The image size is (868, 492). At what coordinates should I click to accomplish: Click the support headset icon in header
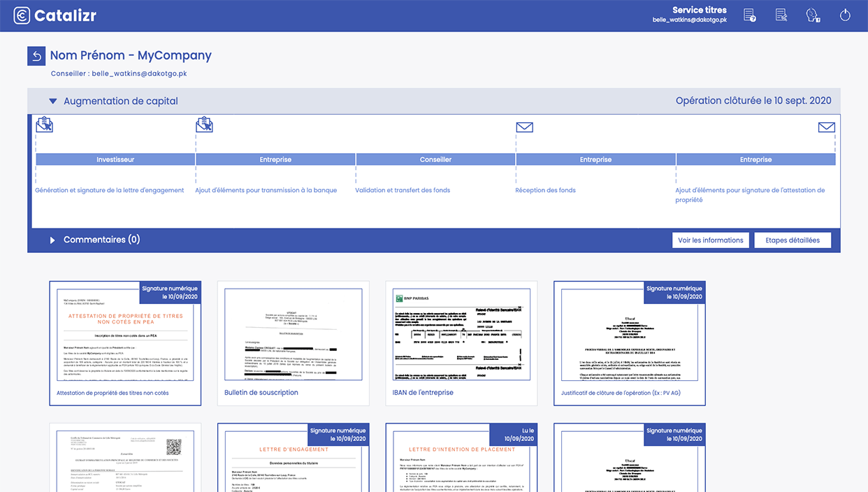coord(813,15)
